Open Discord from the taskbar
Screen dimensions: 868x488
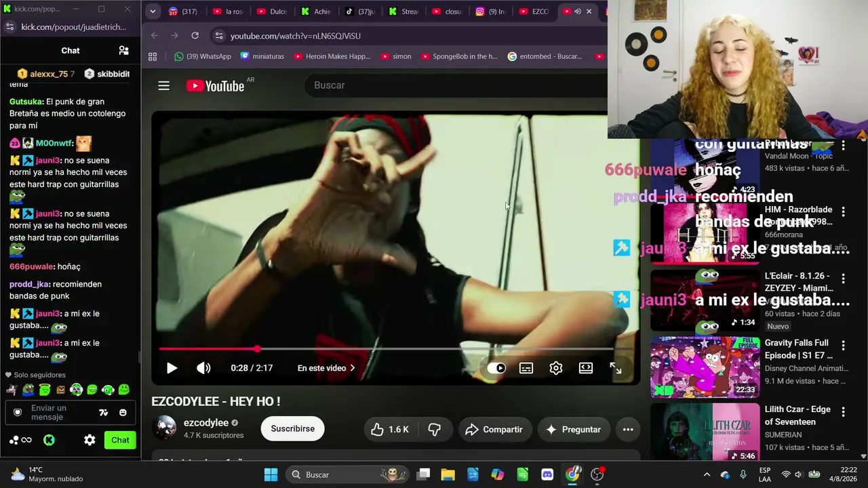(547, 474)
